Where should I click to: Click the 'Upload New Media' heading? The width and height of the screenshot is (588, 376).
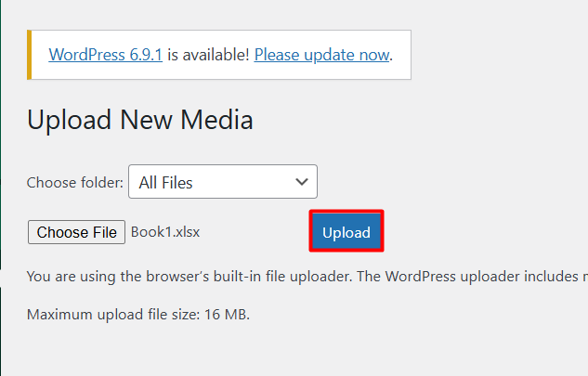click(140, 120)
